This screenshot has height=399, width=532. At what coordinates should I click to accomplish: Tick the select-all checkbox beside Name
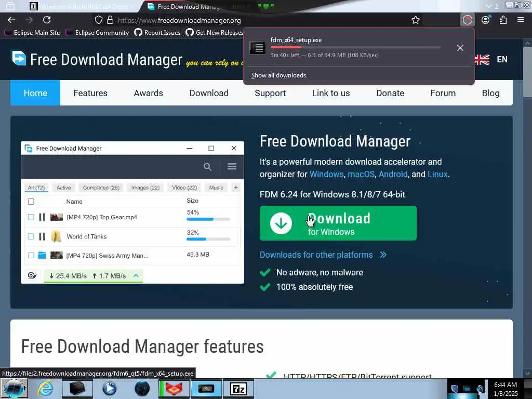(31, 202)
